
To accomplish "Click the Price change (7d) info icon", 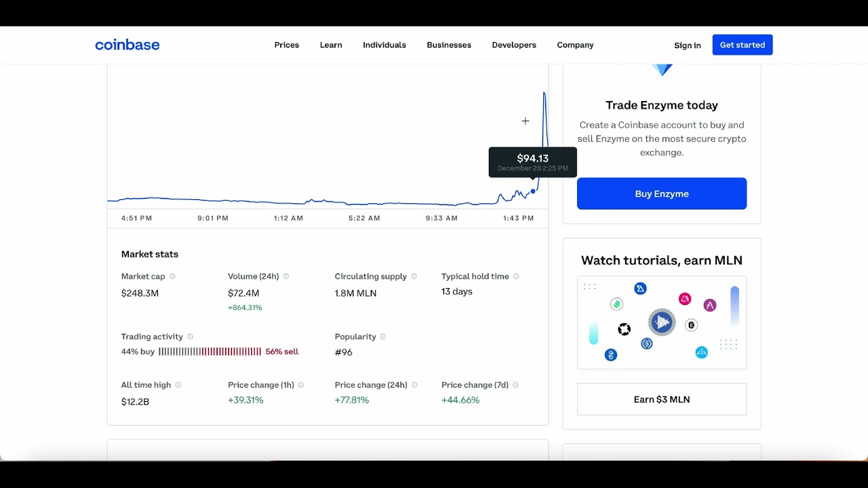I will (x=515, y=385).
